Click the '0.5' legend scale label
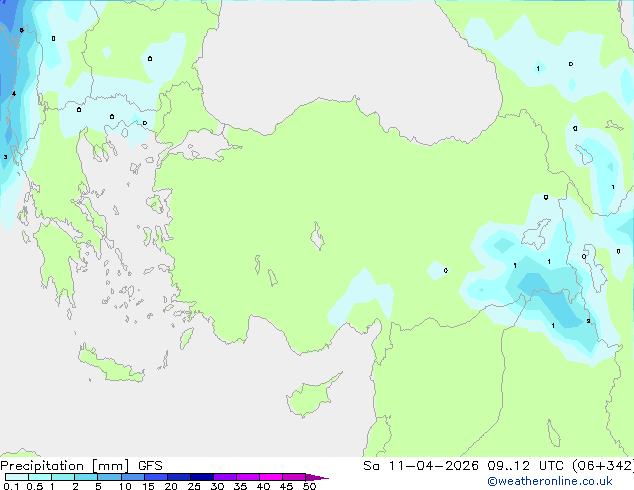This screenshot has height=490, width=634. (34, 486)
